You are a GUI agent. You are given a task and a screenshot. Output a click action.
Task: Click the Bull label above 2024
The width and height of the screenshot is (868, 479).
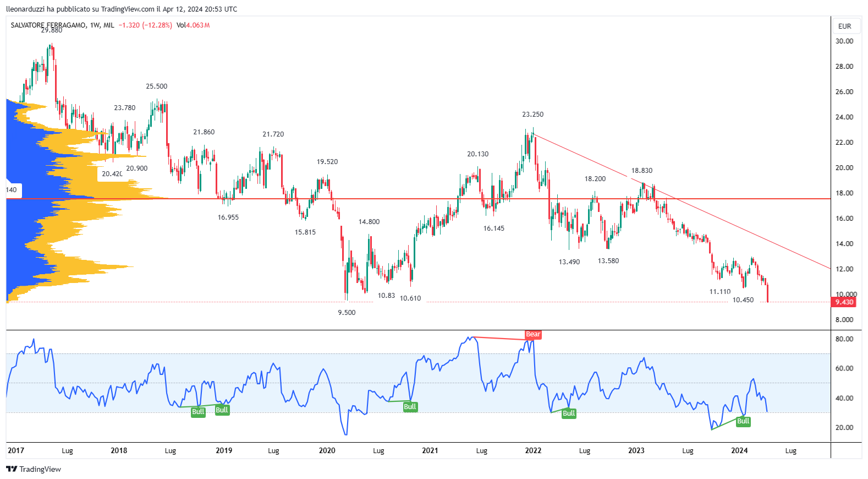point(743,421)
